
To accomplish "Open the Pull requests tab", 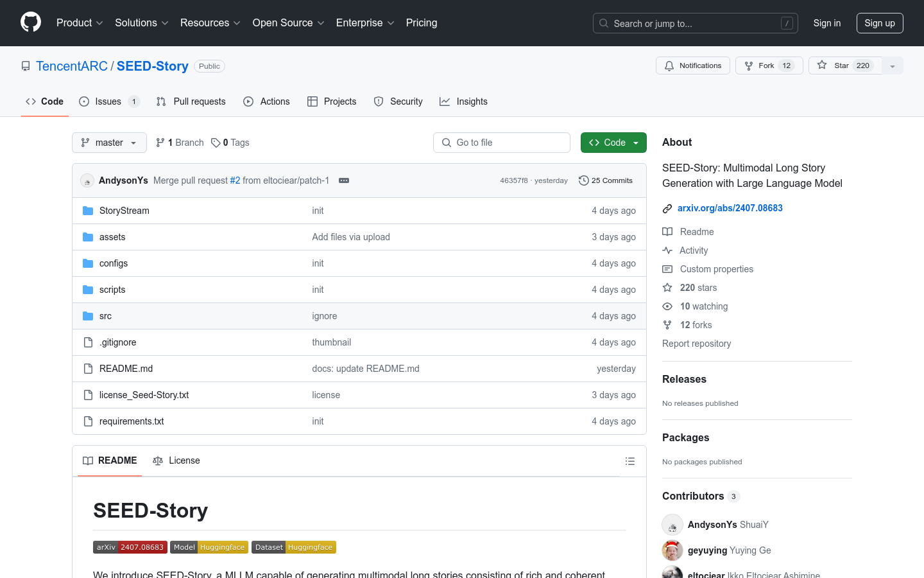I will 191,101.
